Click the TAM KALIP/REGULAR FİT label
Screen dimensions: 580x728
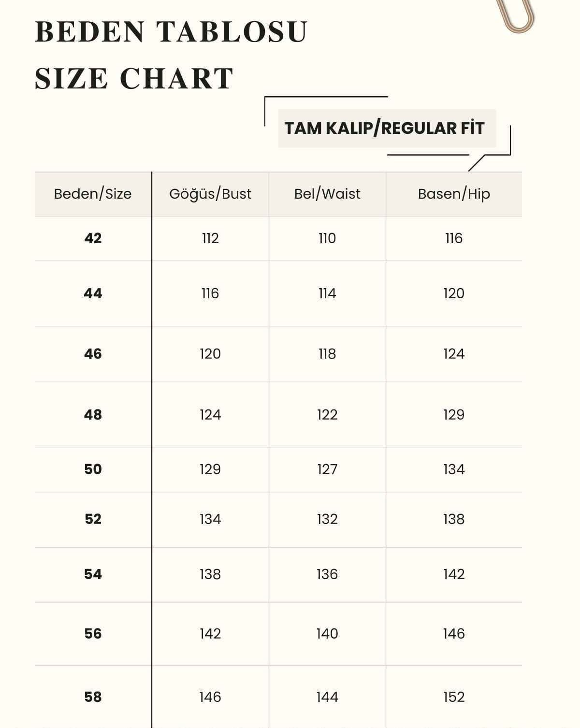coord(384,128)
